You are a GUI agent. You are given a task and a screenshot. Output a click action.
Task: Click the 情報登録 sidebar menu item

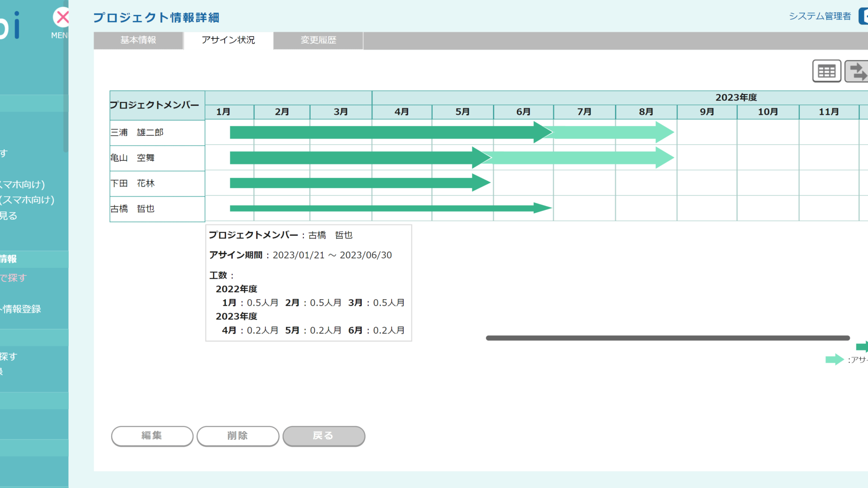[22, 309]
